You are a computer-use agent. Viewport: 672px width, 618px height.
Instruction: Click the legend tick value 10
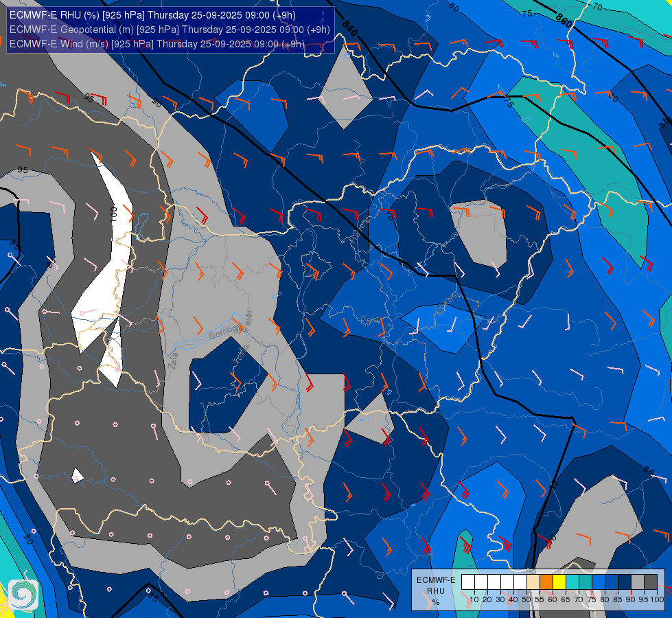pos(474,599)
